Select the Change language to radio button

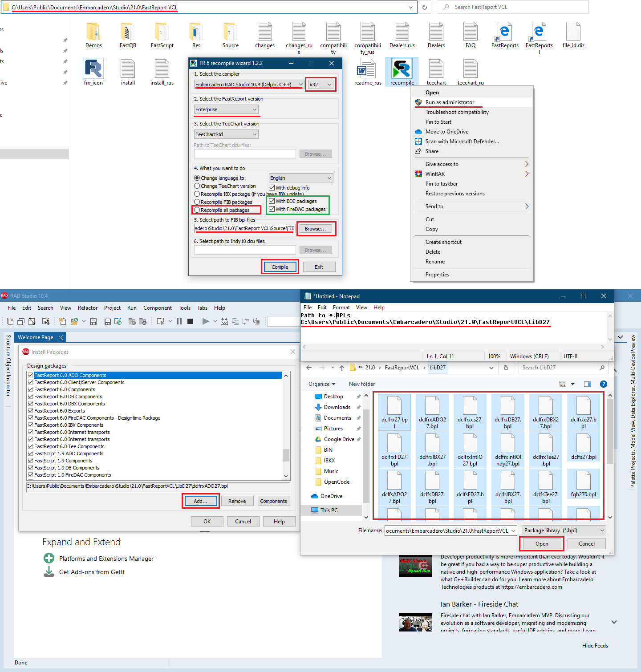pos(197,178)
